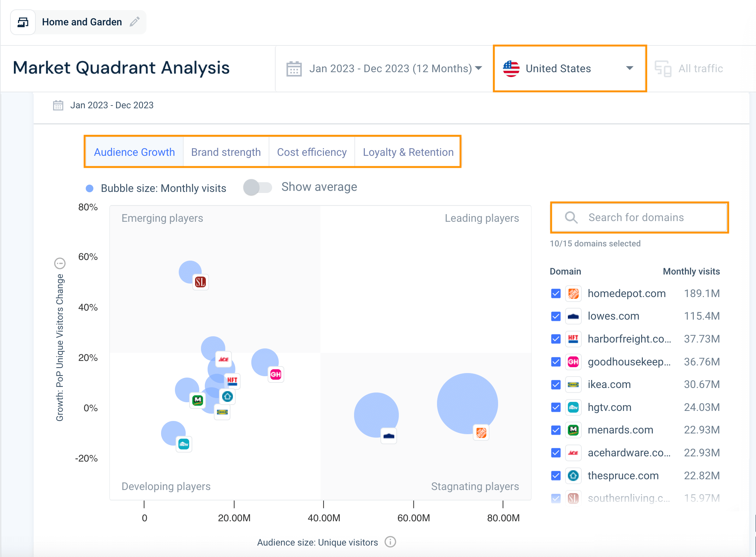Enable the Show average toggle
This screenshot has height=557, width=756.
pos(257,187)
